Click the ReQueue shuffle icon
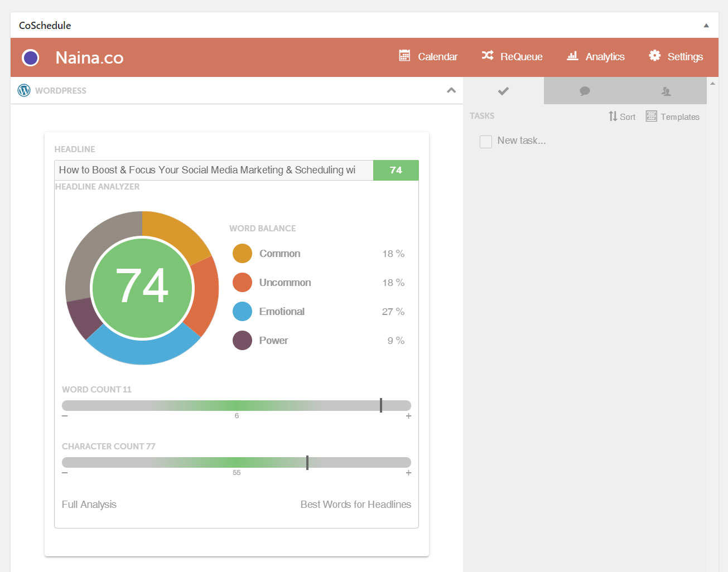This screenshot has height=572, width=728. 488,55
